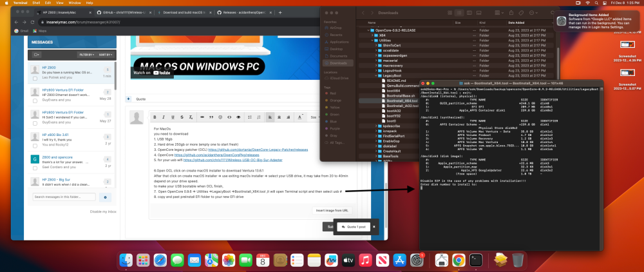Open App Store from the Dock
The image size is (644, 272).
(400, 260)
